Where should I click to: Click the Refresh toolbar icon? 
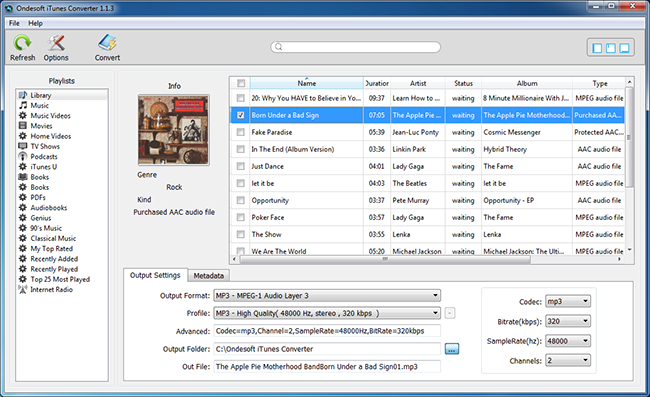pos(22,43)
